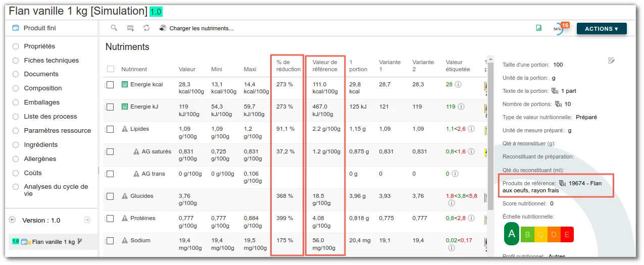Click the search magnifier icon in toolbar
Viewport: 644px width, 265px height.
point(114,28)
